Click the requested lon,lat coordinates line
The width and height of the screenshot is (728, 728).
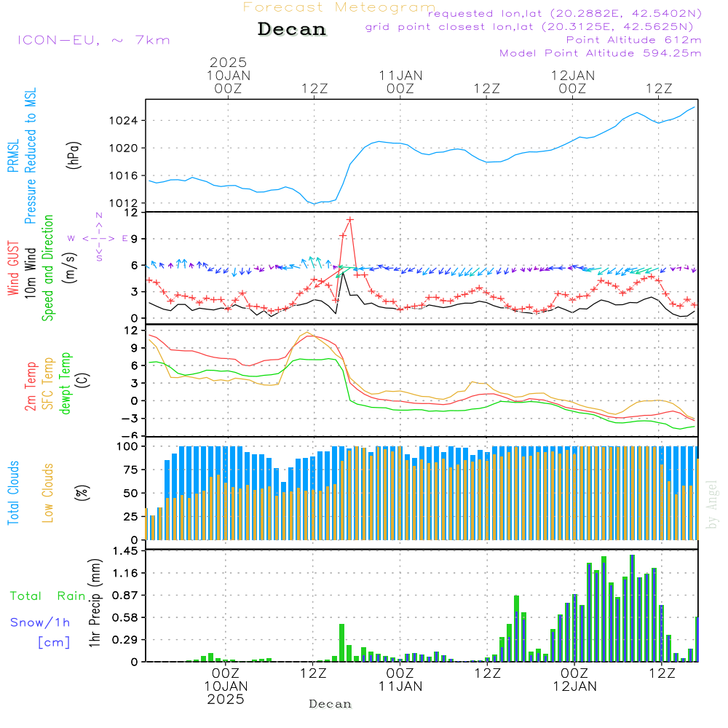click(565, 14)
